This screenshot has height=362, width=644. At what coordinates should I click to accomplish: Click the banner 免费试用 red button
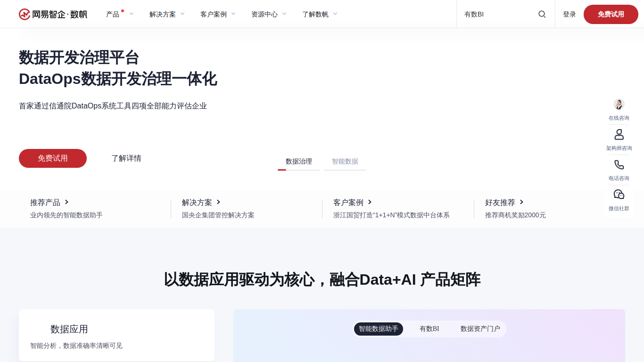point(53,158)
